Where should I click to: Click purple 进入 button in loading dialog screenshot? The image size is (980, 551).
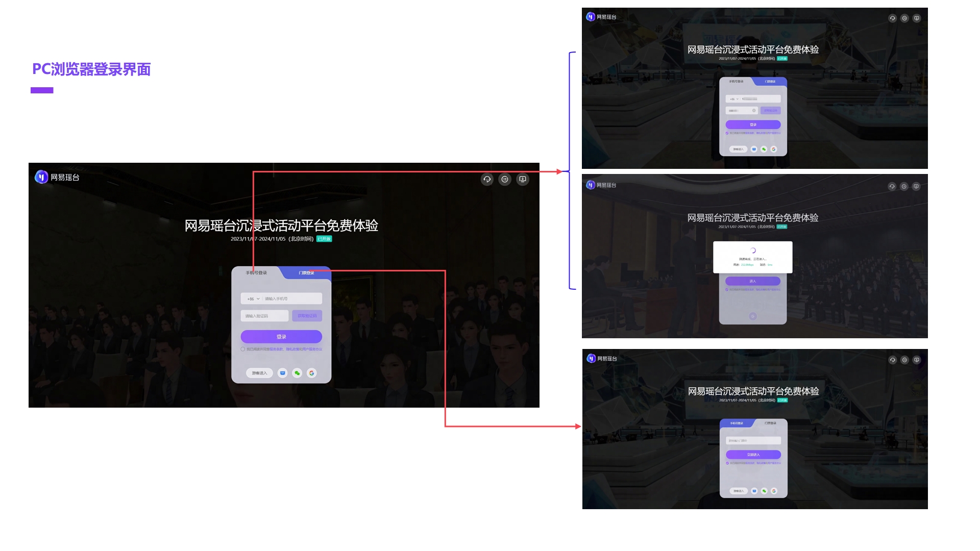[753, 281]
